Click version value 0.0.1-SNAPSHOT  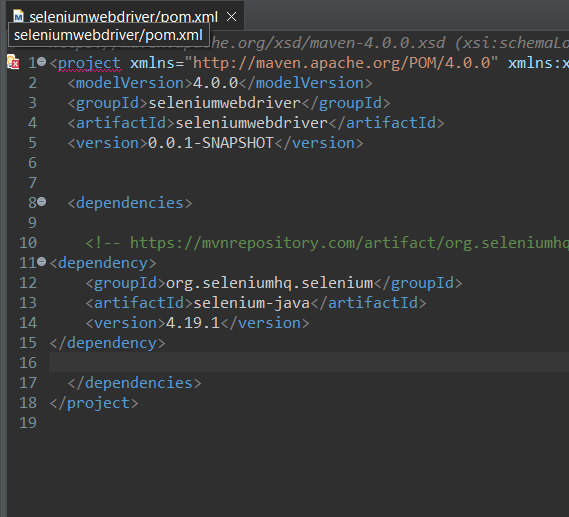click(x=210, y=143)
